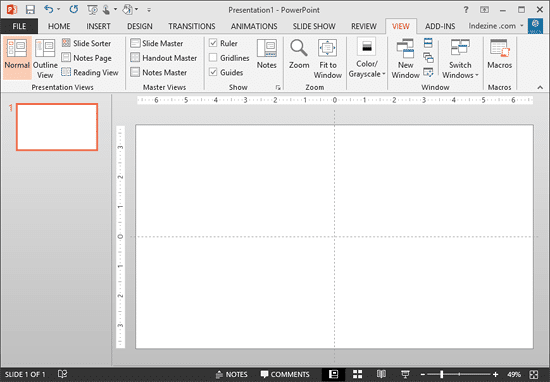Open Touch/Mouse Mode dropdown arrow
550x382 pixels.
[115, 9]
